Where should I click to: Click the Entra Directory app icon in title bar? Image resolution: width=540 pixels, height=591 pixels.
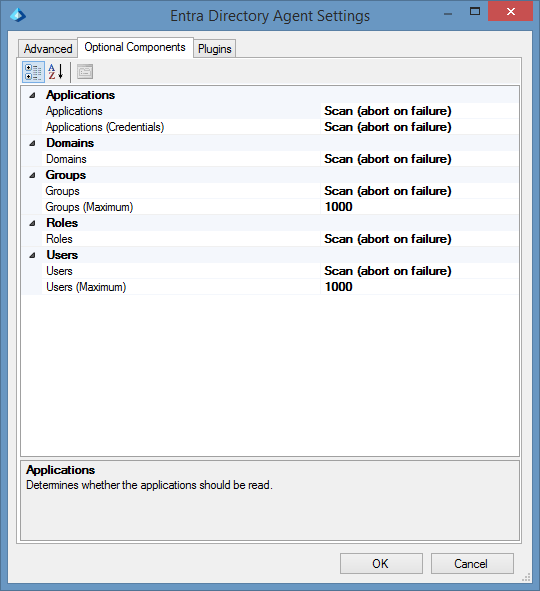point(18,15)
